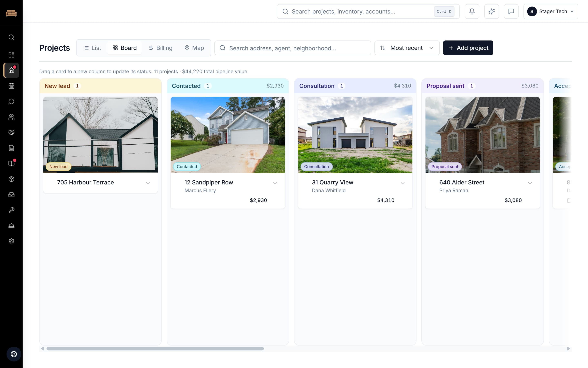Click the 705 Harbour Terrace title
The image size is (588, 368).
coord(86,183)
